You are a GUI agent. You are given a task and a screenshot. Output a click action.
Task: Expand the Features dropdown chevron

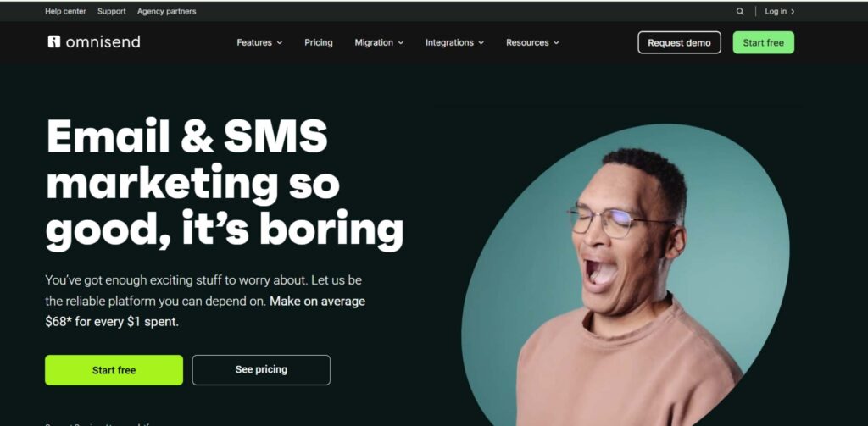click(x=280, y=42)
